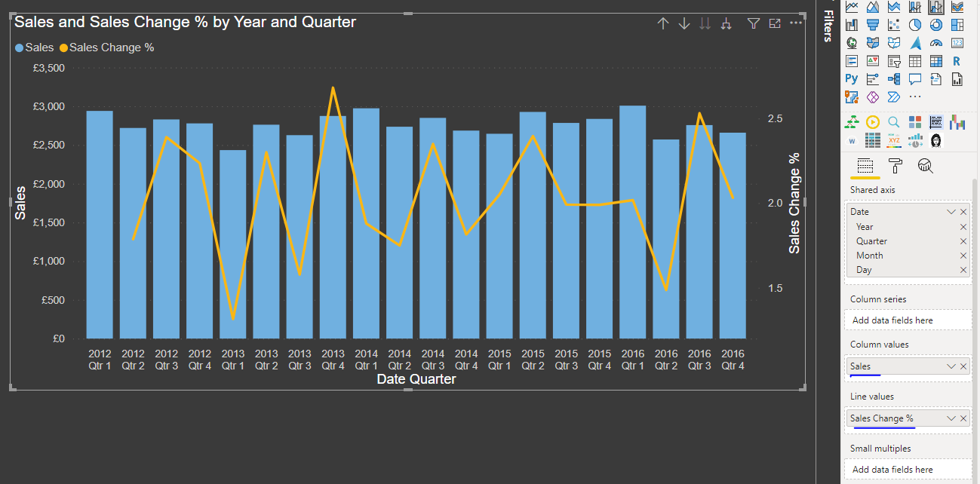980x484 pixels.
Task: Pick the KPI visual icon
Action: click(873, 61)
